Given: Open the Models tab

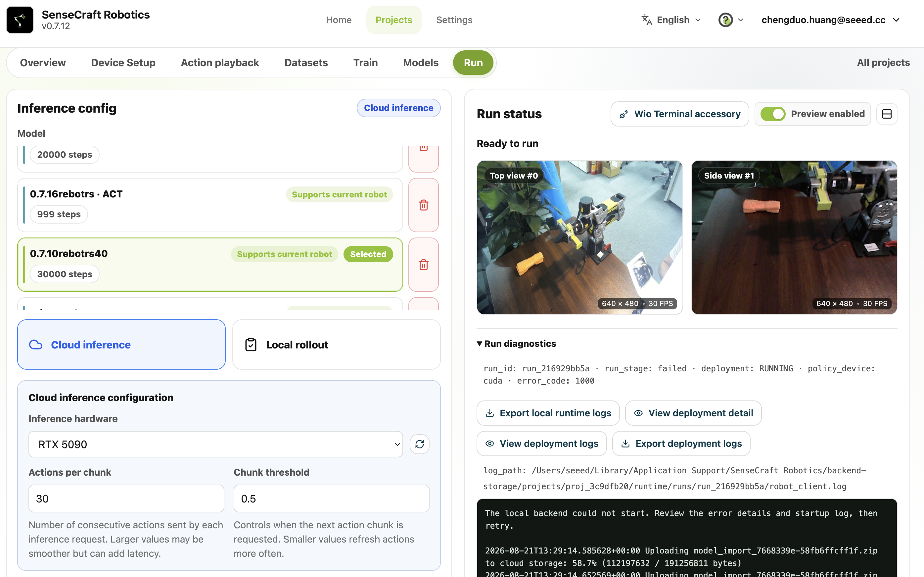Looking at the screenshot, I should pos(421,63).
